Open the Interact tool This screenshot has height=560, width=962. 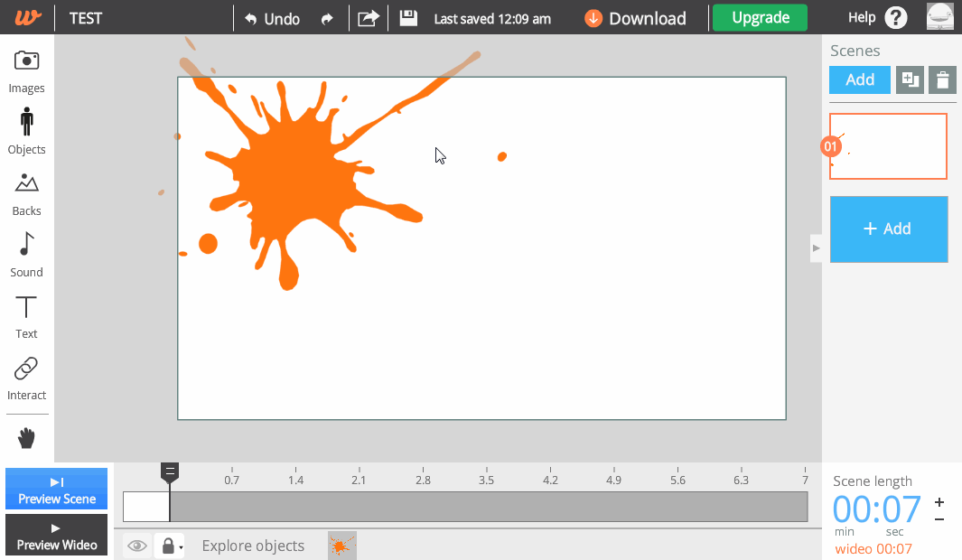26,379
